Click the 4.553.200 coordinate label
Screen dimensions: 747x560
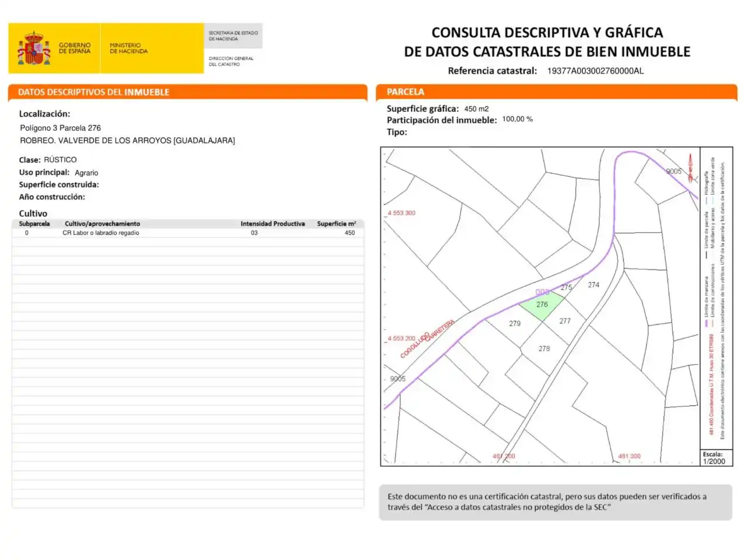pos(402,338)
